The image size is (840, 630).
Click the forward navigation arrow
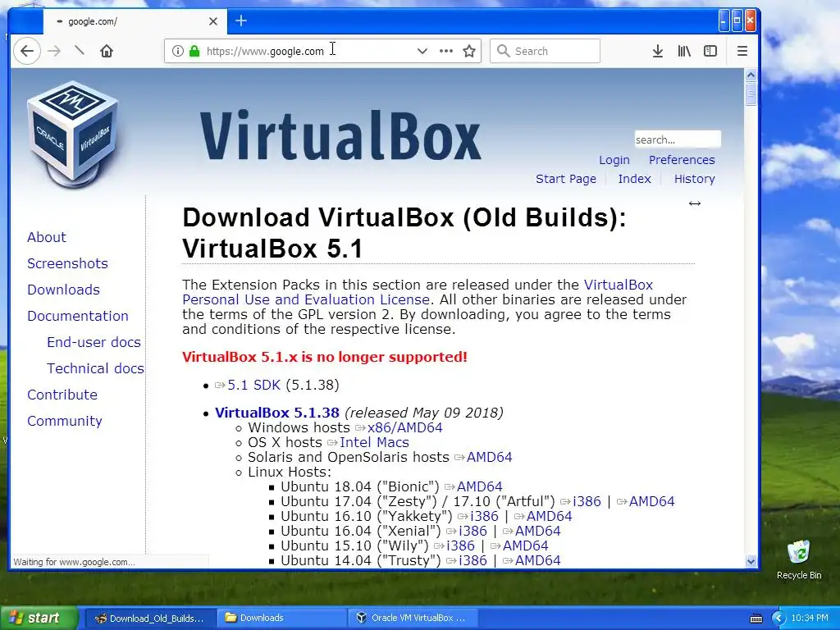54,51
